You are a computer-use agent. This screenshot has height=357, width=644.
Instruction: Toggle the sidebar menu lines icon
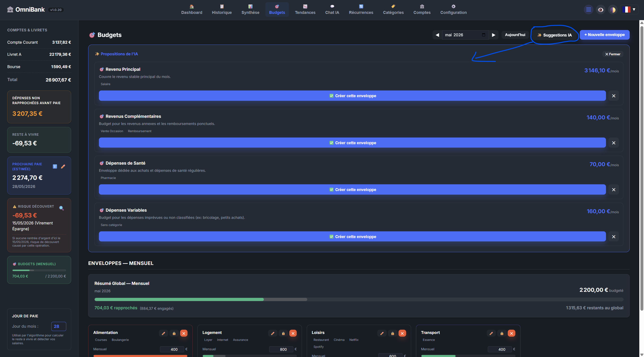pyautogui.click(x=589, y=10)
